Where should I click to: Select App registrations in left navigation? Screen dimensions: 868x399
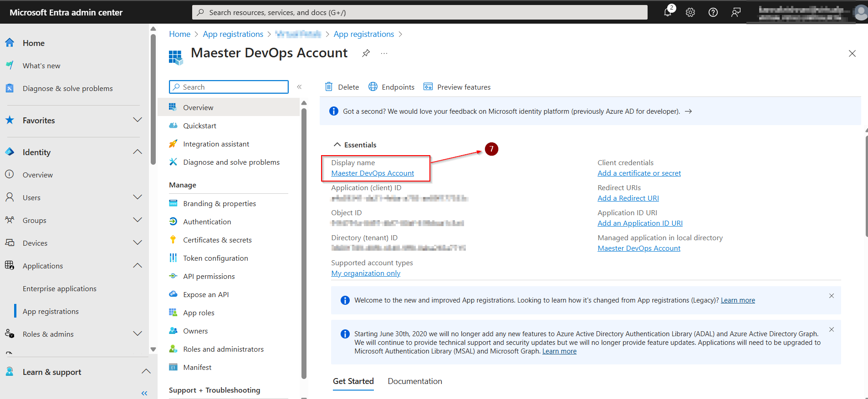51,311
